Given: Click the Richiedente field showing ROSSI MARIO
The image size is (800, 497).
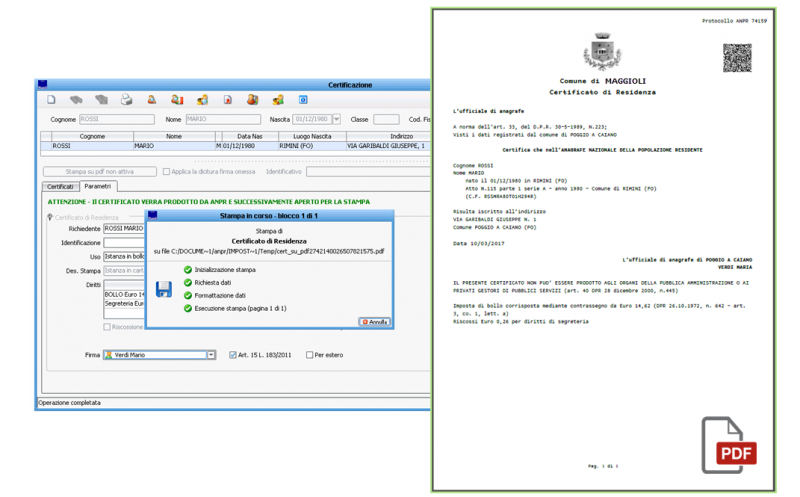Looking at the screenshot, I should pyautogui.click(x=124, y=228).
